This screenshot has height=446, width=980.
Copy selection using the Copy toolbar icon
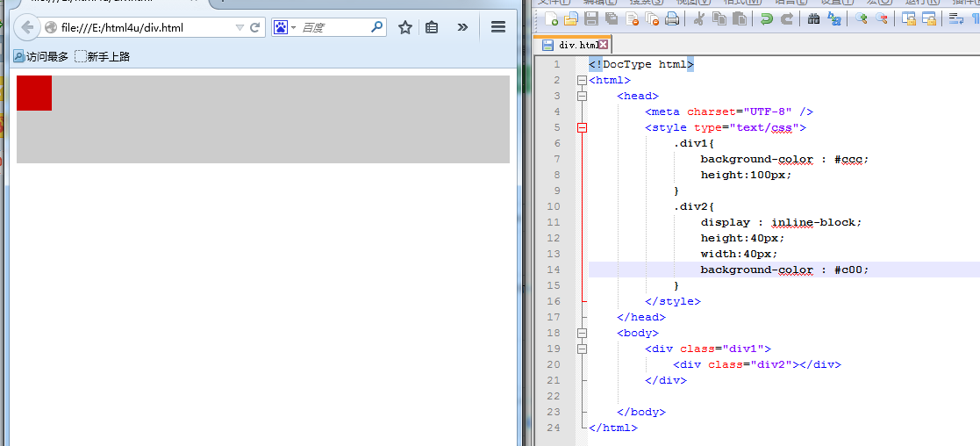coord(719,18)
